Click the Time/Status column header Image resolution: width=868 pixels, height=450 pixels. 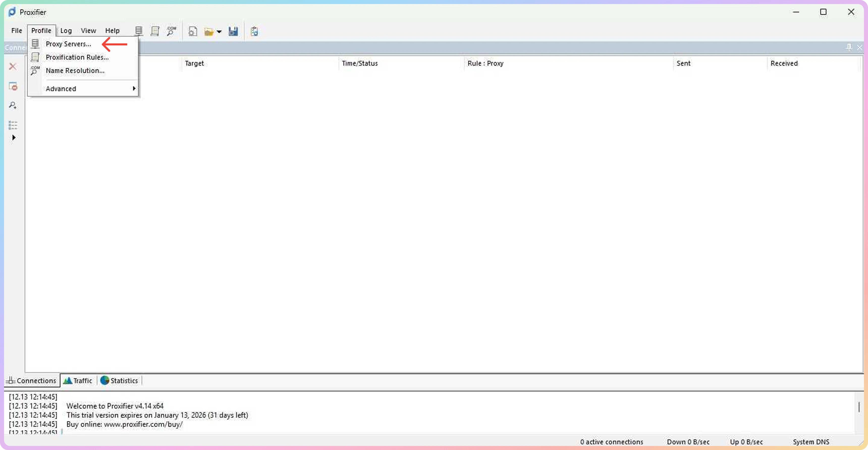pyautogui.click(x=360, y=63)
